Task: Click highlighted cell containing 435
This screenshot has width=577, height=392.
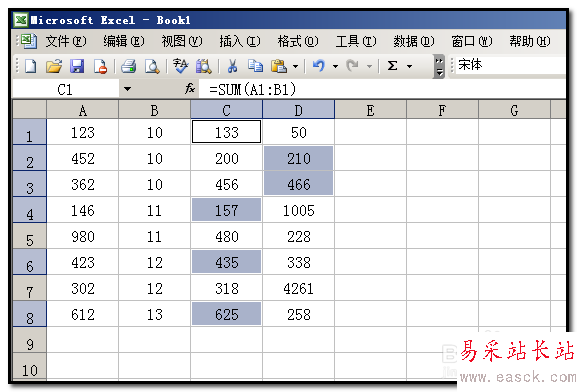Action: pyautogui.click(x=226, y=262)
